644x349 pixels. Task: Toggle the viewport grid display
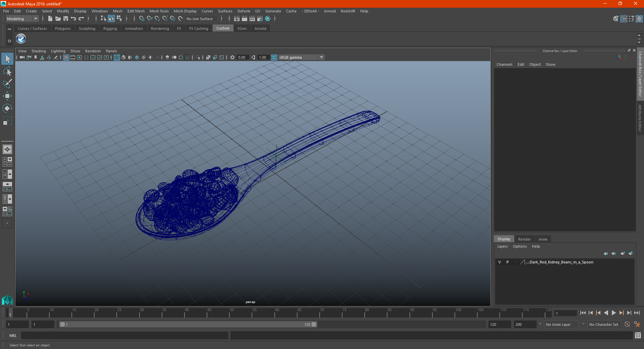click(x=66, y=57)
